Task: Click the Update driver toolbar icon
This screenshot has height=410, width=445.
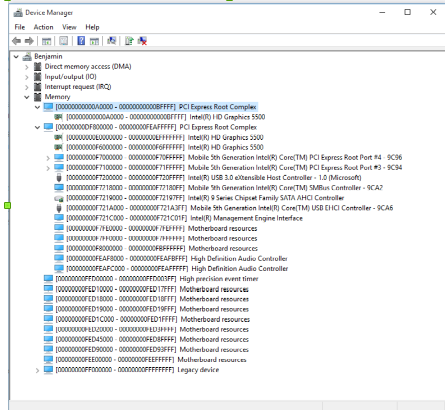Action: (x=129, y=41)
